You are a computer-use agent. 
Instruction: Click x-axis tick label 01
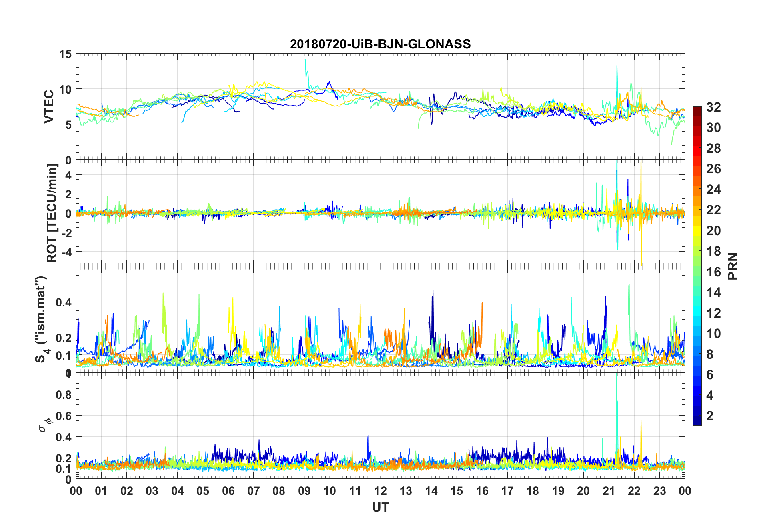tap(101, 491)
